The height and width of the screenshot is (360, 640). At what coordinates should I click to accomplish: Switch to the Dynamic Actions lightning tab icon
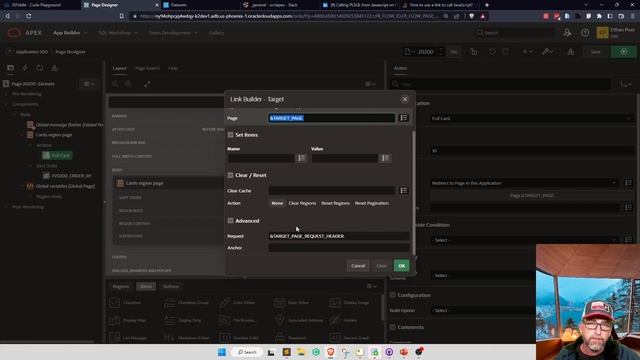click(25, 68)
